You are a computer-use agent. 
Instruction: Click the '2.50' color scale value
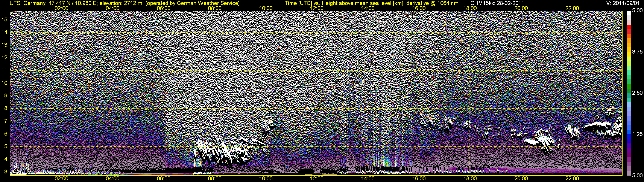[637, 93]
